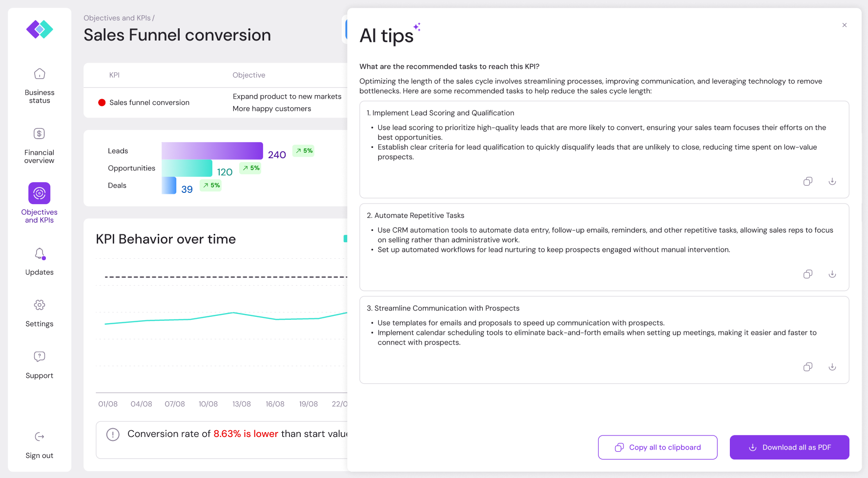Download the Lead Scoring tip card
Viewport: 868px width, 478px height.
[x=832, y=182]
